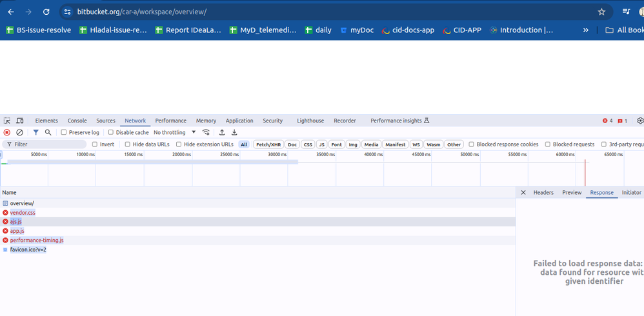This screenshot has height=316, width=644.
Task: Toggle the Hide extension URLs checkbox
Action: point(179,144)
